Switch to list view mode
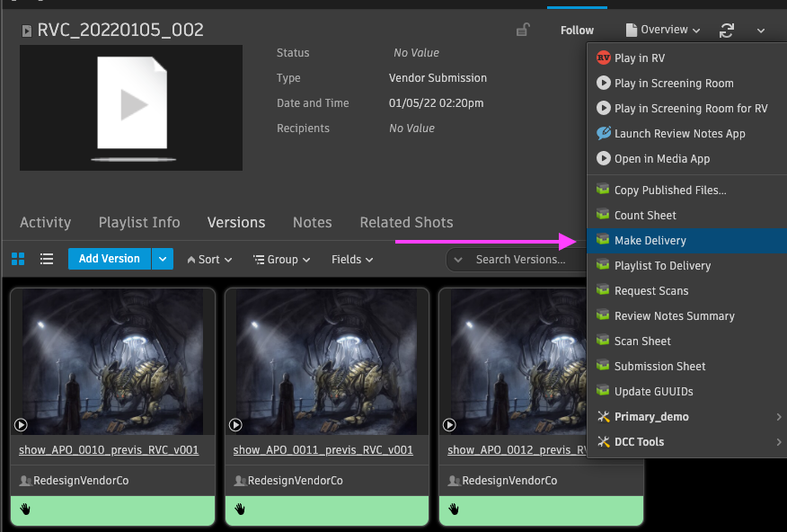The width and height of the screenshot is (787, 532). (x=47, y=259)
